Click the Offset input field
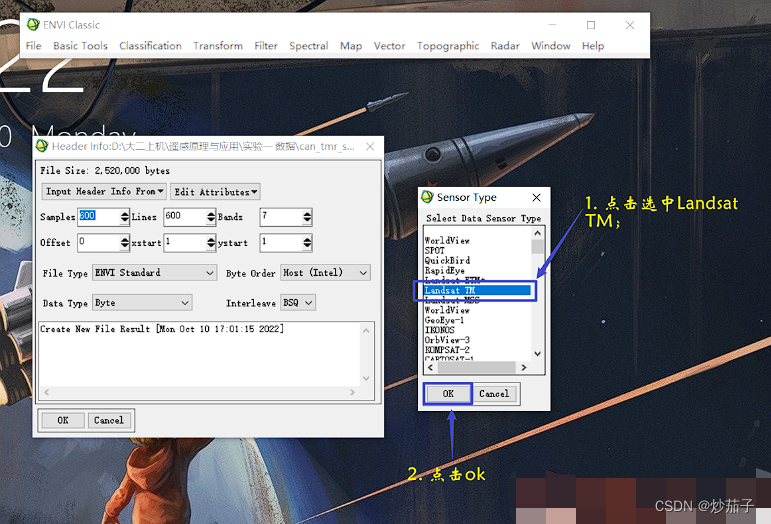771x524 pixels. (99, 242)
